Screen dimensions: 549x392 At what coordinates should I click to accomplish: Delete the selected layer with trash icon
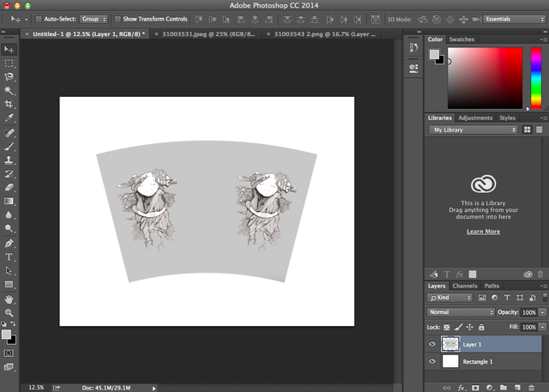click(x=531, y=388)
